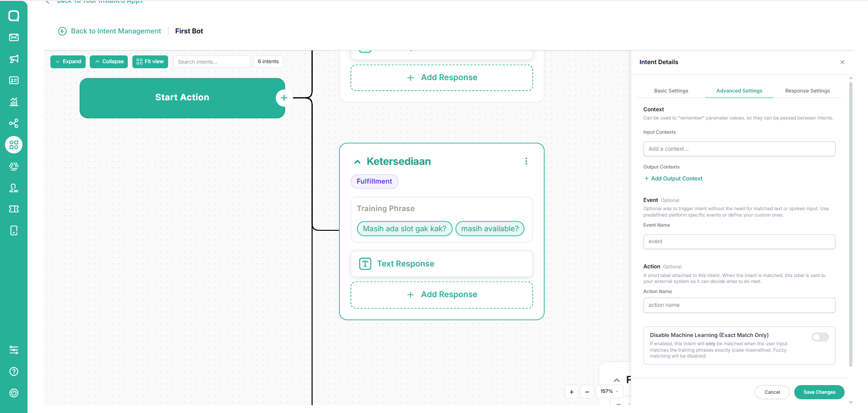Viewport: 868px width, 413px height.
Task: Zoom in with the plus button
Action: 572,391
